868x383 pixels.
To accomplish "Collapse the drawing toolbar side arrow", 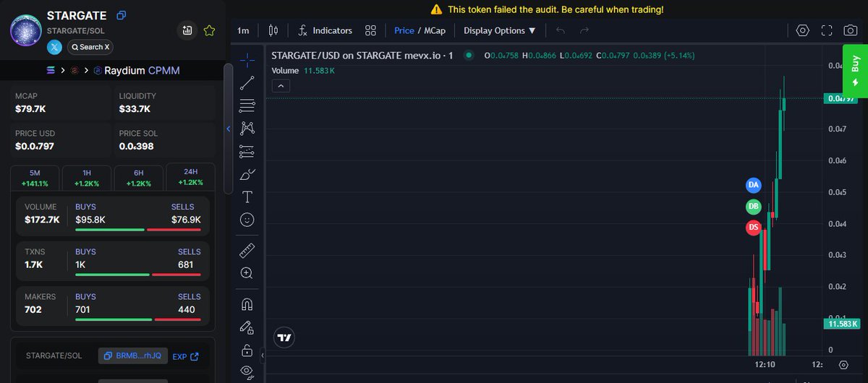I will pos(263,356).
